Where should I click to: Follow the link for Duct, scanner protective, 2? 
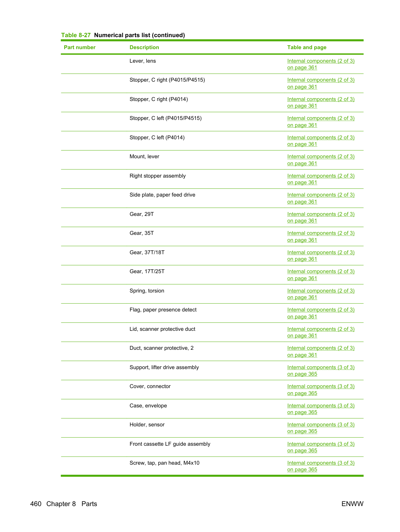tap(321, 352)
